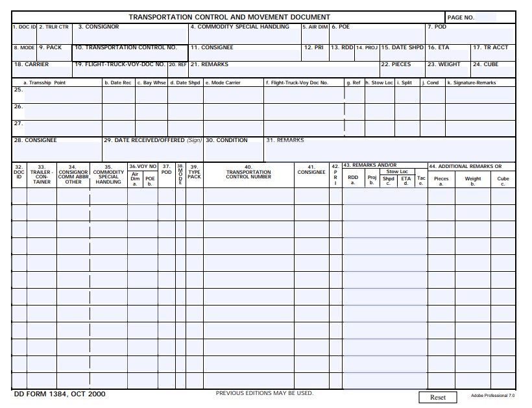Screen dimensions: 532x408
Task: Click the PAGE NO. input field
Action: pyautogui.click(x=486, y=18)
